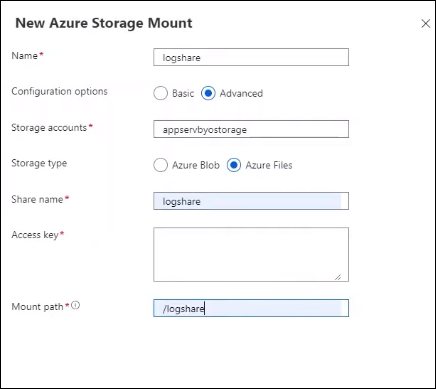436x389 pixels.
Task: Click the Mount path info icon
Action: (76, 305)
